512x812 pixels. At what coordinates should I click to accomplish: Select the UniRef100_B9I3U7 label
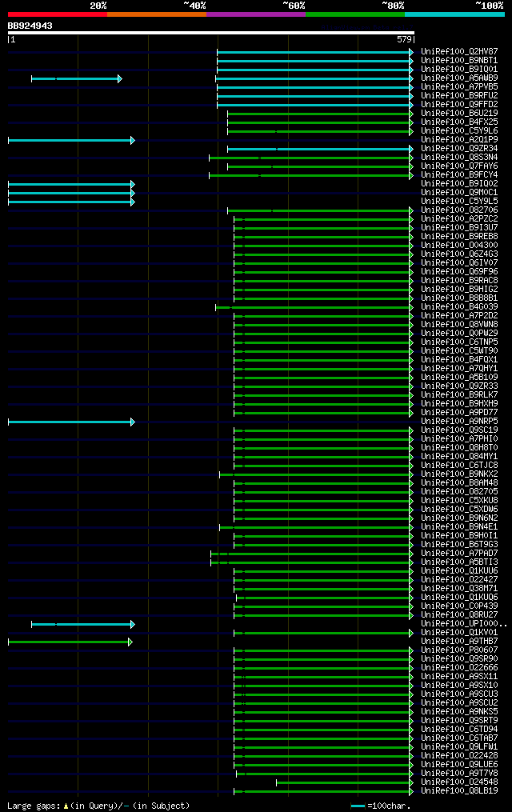pyautogui.click(x=459, y=228)
